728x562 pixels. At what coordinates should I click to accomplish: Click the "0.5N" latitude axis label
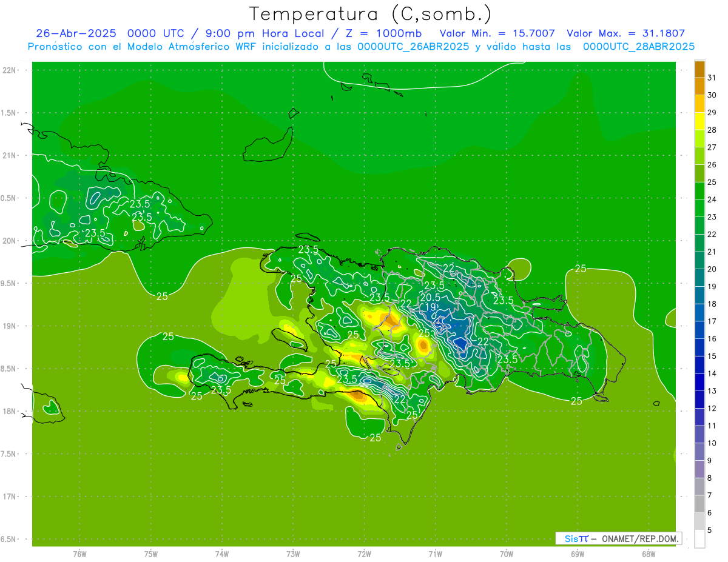click(9, 198)
